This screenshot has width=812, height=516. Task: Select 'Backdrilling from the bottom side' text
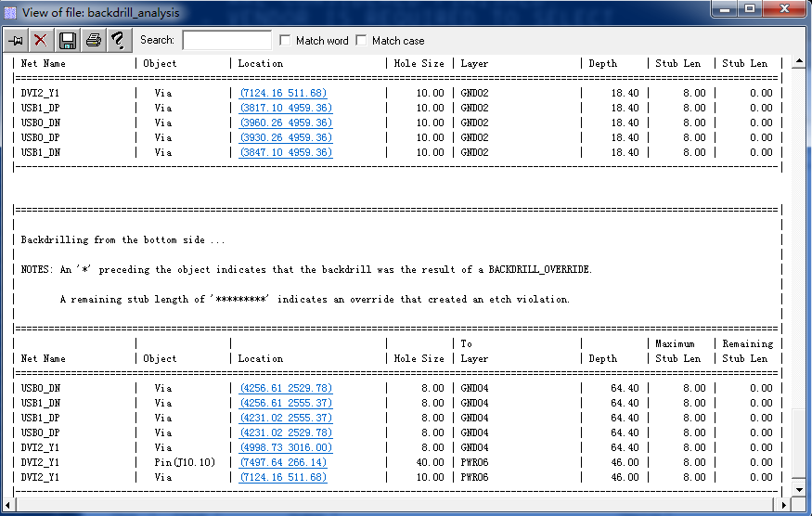[x=113, y=239]
